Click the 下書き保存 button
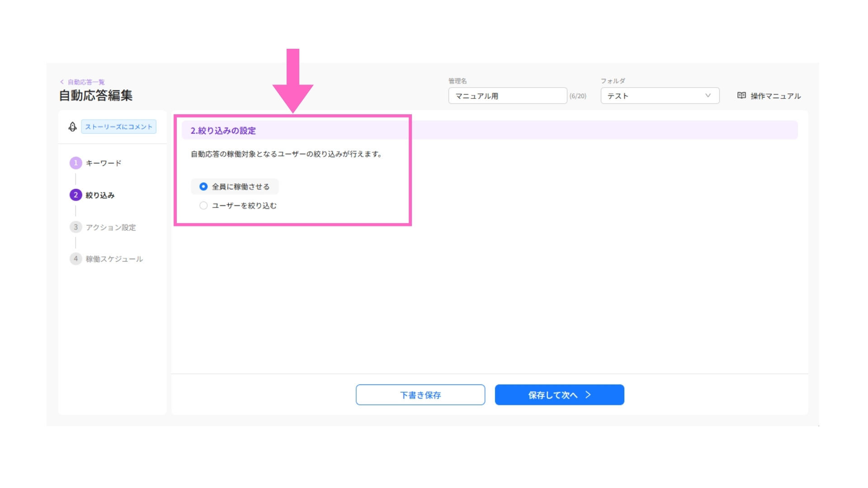 tap(420, 395)
